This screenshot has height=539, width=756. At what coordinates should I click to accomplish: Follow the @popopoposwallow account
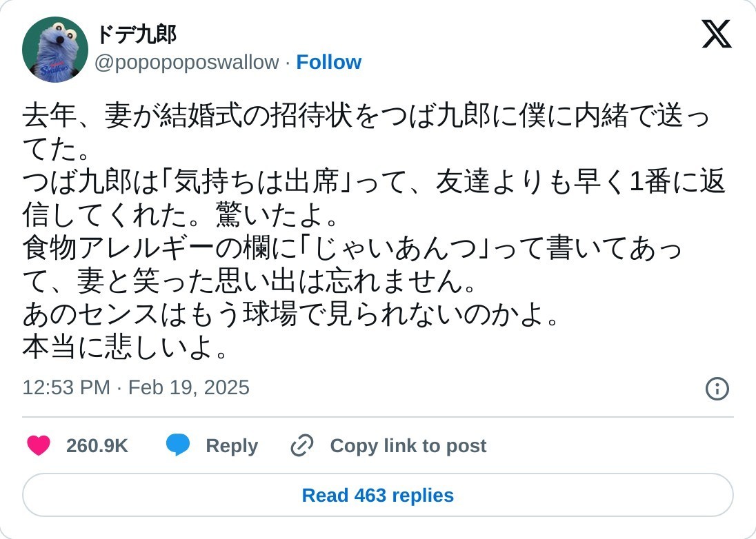328,62
